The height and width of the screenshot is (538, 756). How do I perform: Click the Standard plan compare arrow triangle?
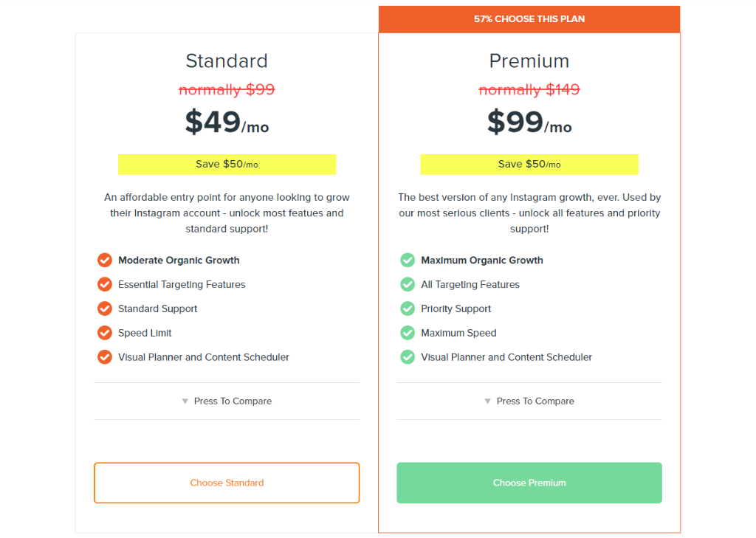tap(185, 401)
